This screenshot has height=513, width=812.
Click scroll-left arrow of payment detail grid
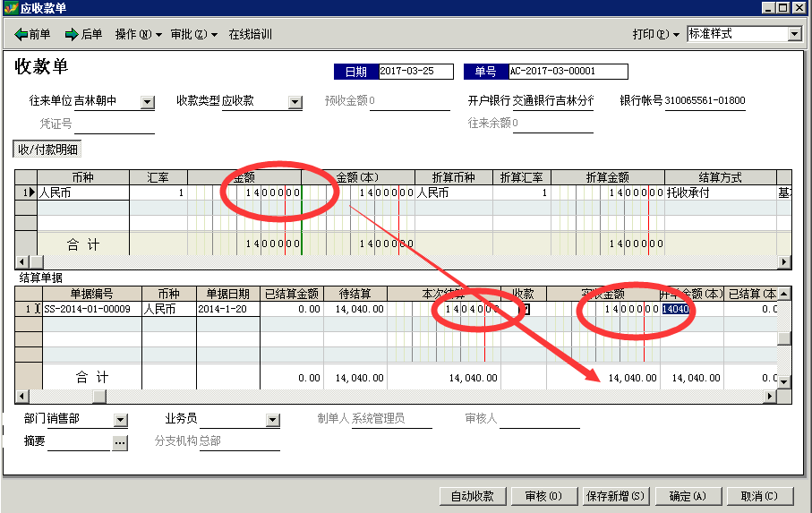point(21,262)
